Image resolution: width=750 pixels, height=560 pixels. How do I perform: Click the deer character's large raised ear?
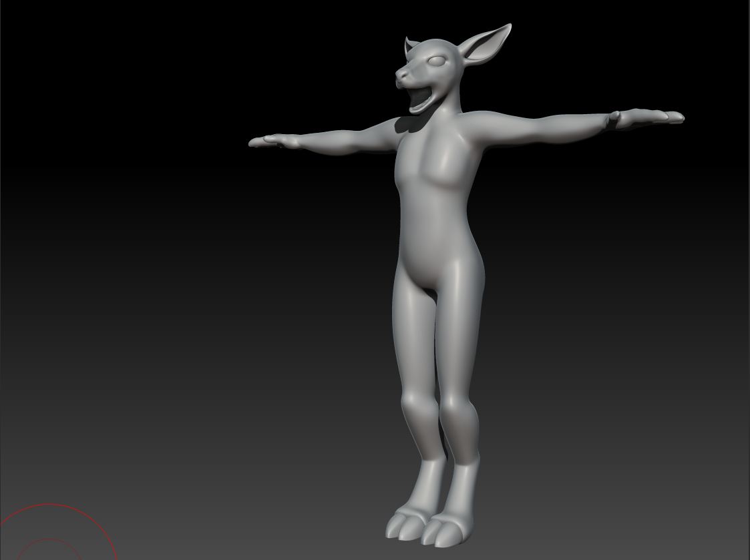pos(487,45)
